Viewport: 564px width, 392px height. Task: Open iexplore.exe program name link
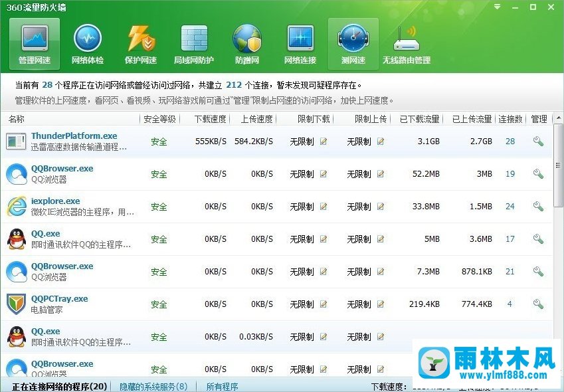tap(56, 201)
